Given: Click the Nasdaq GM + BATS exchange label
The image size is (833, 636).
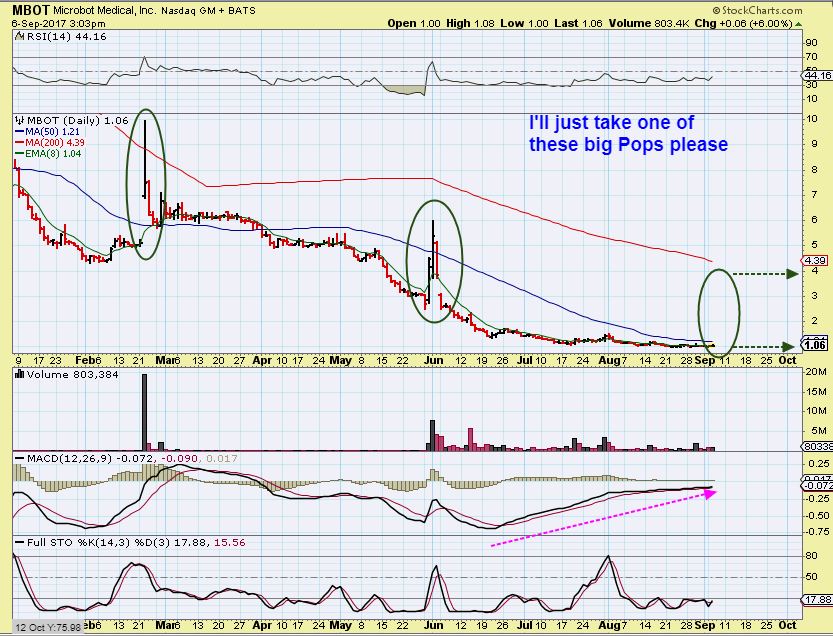Looking at the screenshot, I should pyautogui.click(x=208, y=11).
